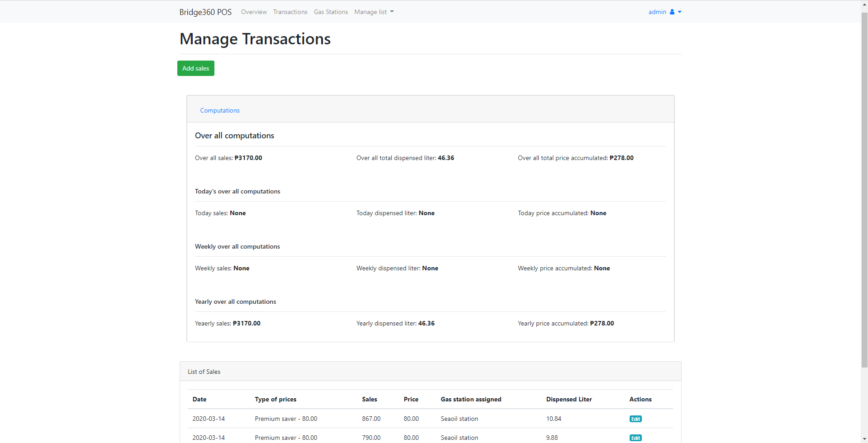Click the 9.88 dispensed liter cell
This screenshot has width=868, height=443.
pyautogui.click(x=552, y=438)
